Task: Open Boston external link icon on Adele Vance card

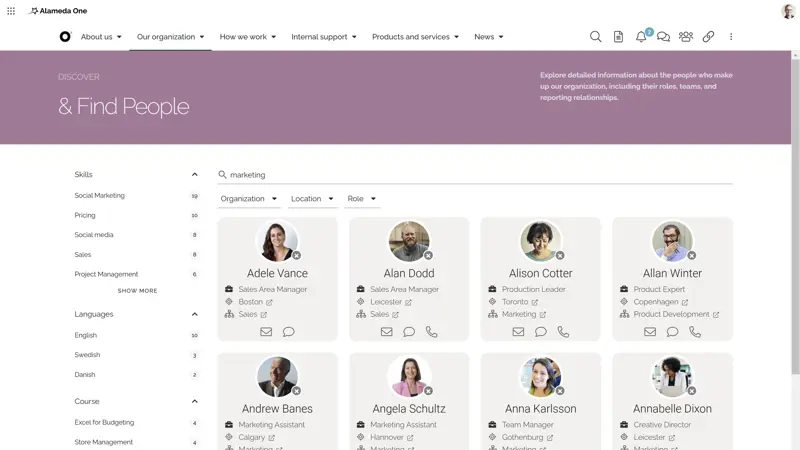Action: coord(269,302)
